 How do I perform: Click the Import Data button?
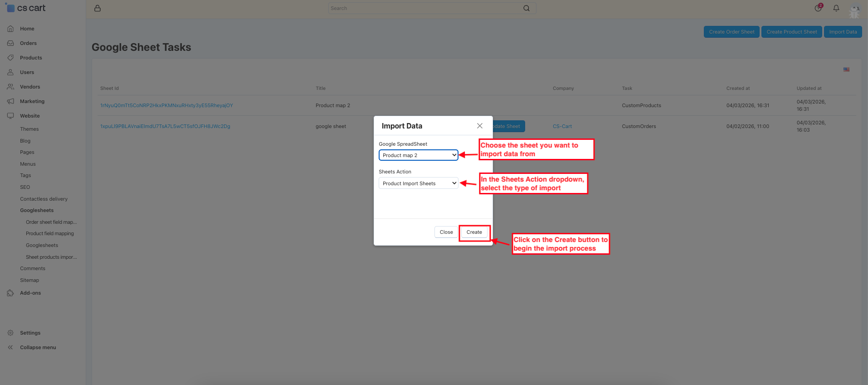coord(843,32)
